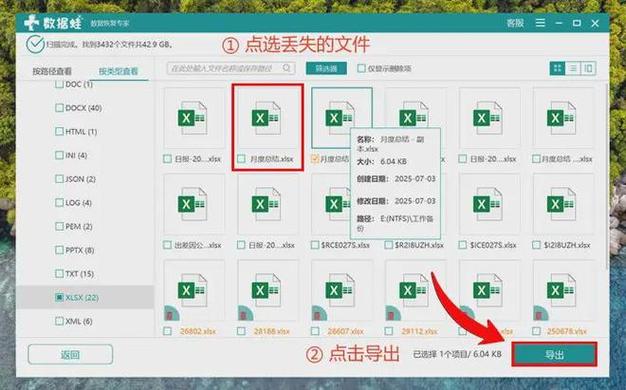Select the 28188.xlsx deleted file icon
The width and height of the screenshot is (626, 390).
click(x=267, y=291)
